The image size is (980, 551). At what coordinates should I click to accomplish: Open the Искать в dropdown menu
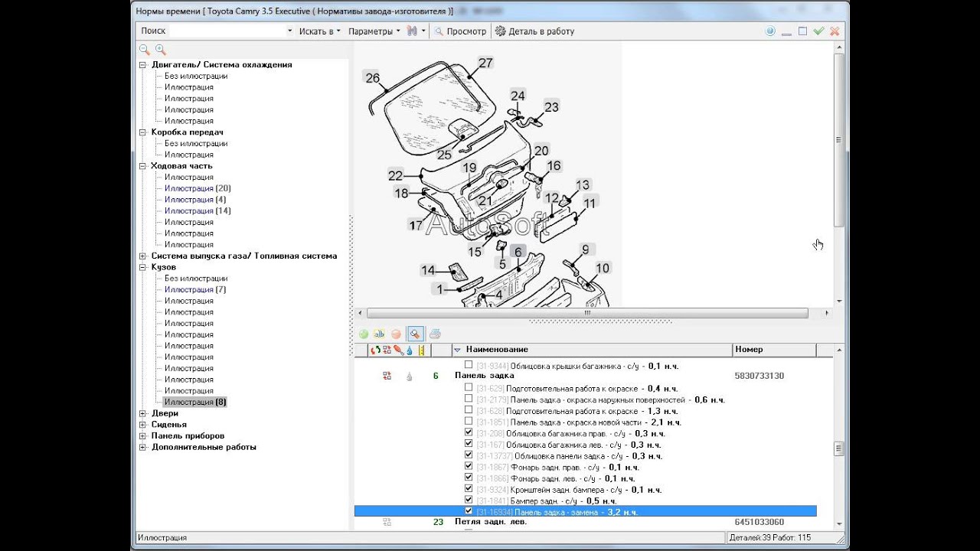[320, 31]
